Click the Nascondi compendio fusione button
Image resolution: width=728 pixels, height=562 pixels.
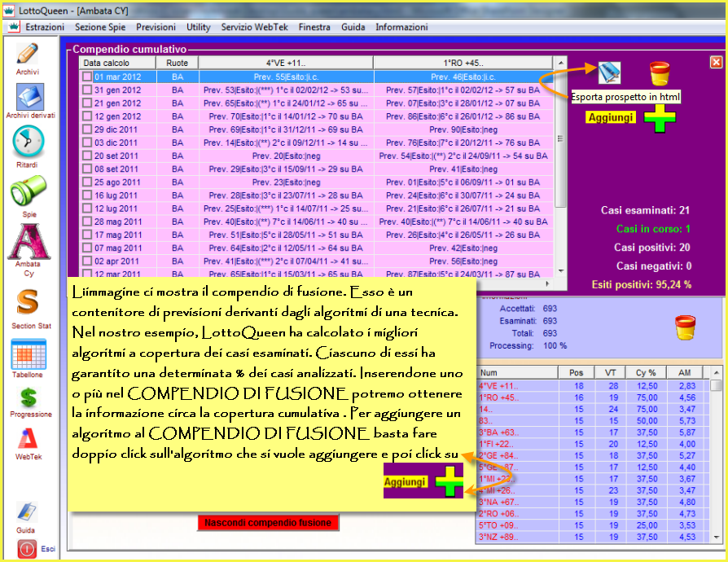pyautogui.click(x=268, y=523)
